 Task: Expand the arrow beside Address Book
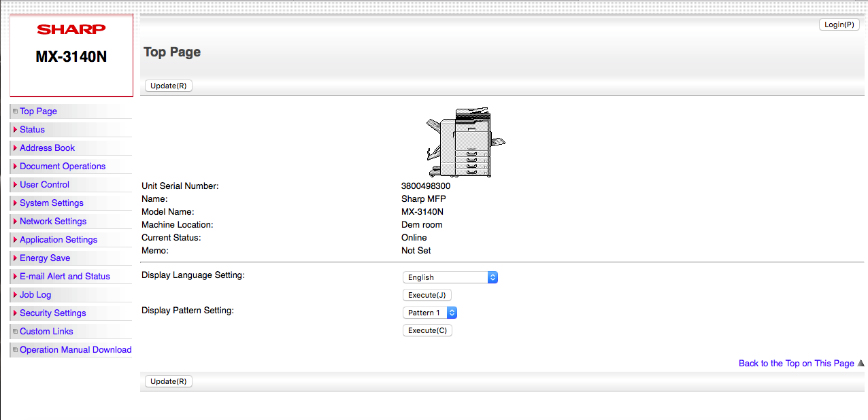pyautogui.click(x=15, y=147)
